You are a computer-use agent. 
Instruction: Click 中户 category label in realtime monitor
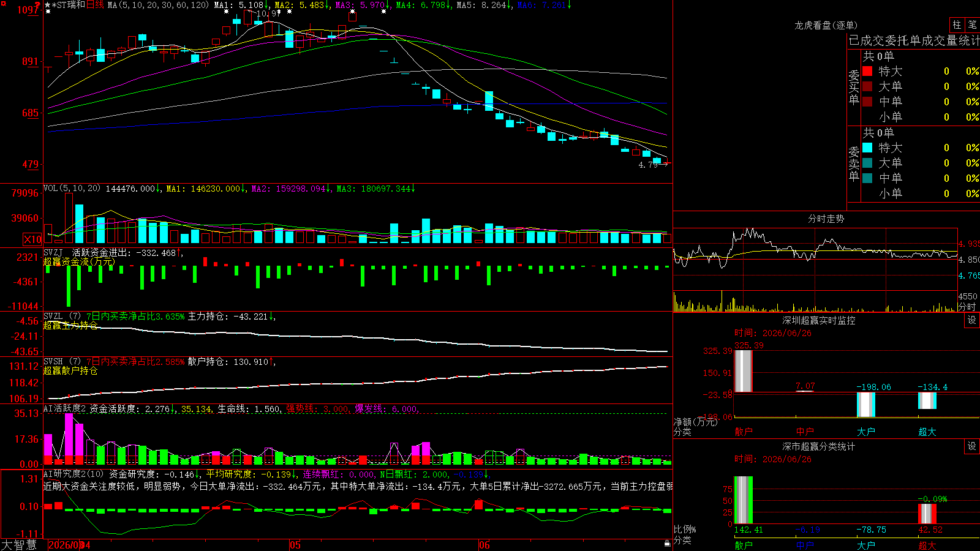pyautogui.click(x=805, y=432)
